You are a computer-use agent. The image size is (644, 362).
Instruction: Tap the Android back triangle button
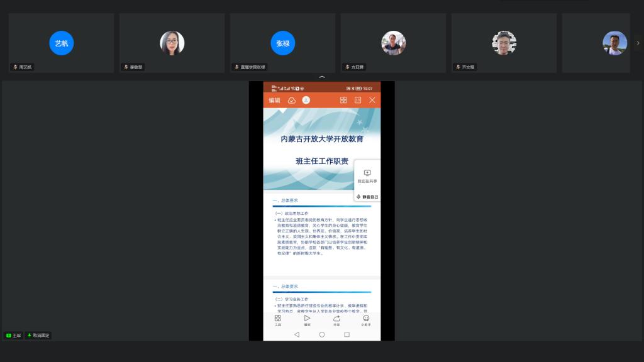pos(297,334)
